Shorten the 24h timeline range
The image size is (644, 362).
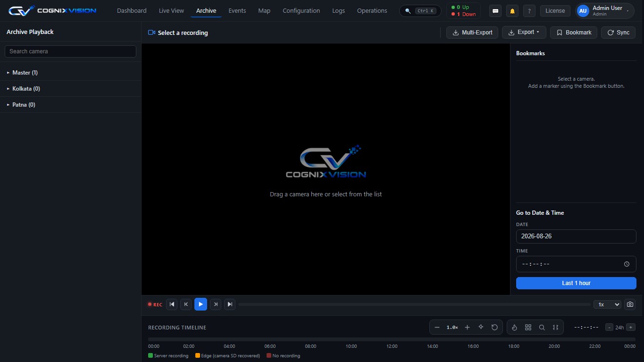[610, 328]
